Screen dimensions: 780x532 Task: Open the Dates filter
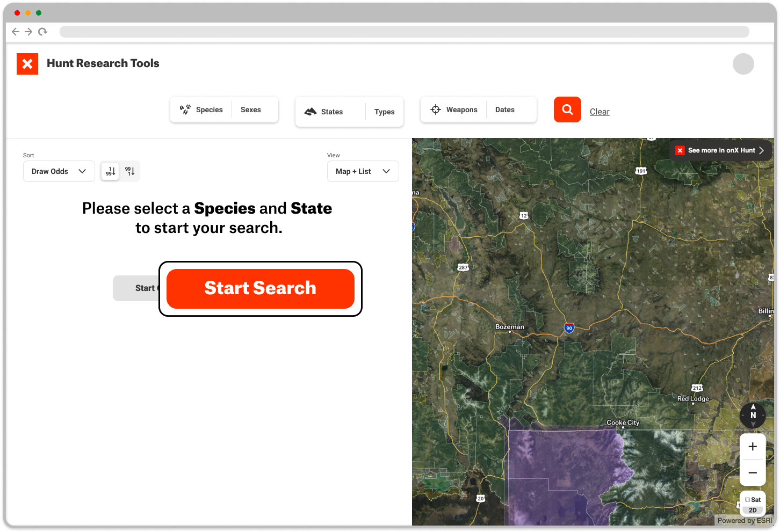(x=505, y=110)
